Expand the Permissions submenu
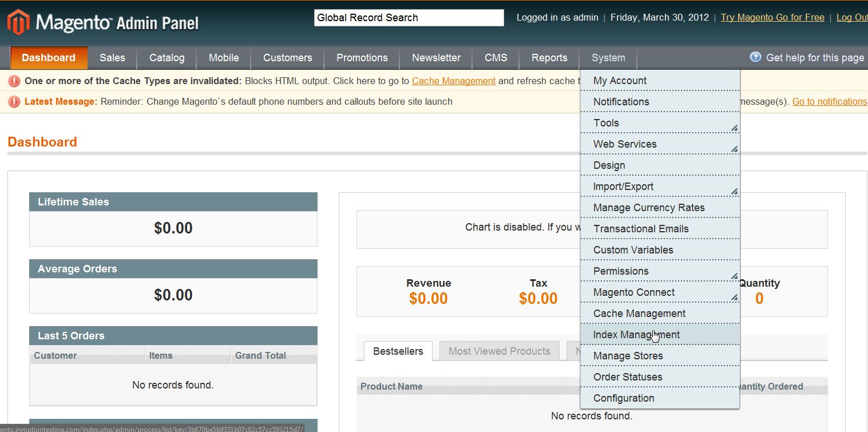This screenshot has width=868, height=432. [x=734, y=275]
